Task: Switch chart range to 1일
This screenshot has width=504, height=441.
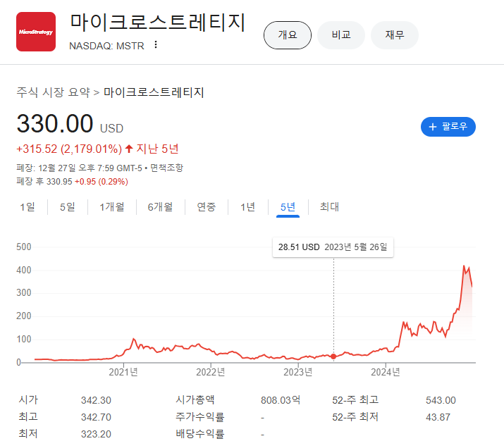Action: coord(27,207)
